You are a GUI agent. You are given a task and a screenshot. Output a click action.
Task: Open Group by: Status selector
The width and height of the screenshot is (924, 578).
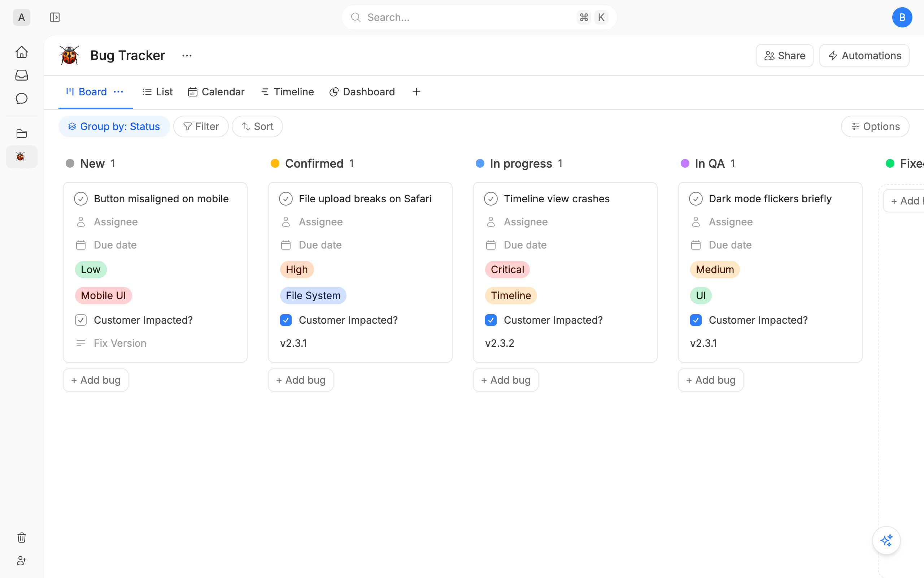coord(114,126)
